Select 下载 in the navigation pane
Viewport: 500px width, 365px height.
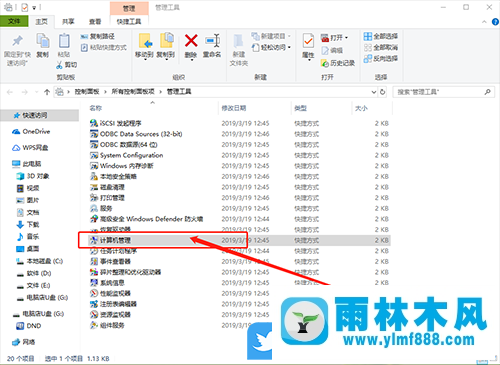33,224
